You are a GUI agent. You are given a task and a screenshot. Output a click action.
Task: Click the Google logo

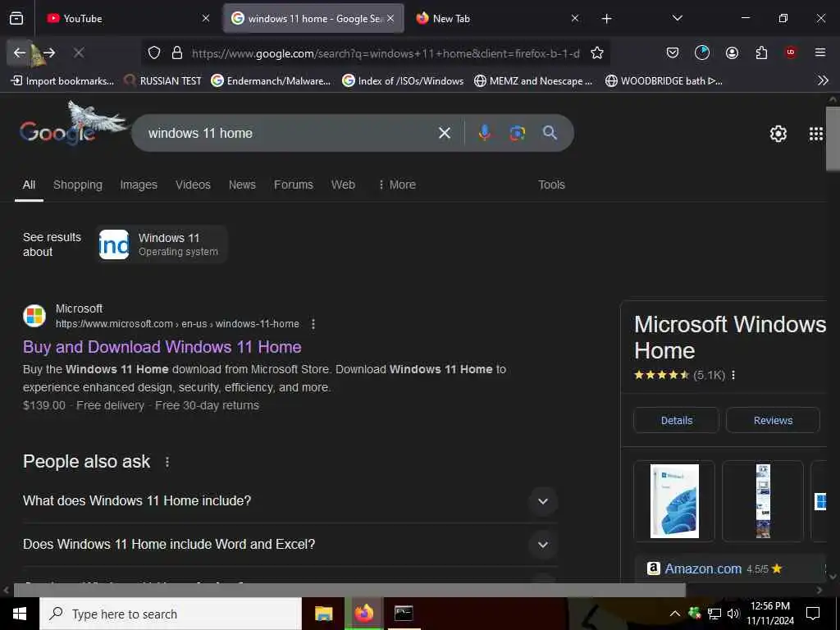58,132
